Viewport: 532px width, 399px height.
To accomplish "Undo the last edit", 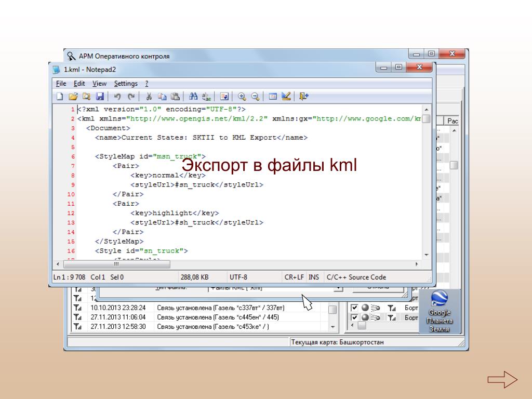I will coord(117,97).
